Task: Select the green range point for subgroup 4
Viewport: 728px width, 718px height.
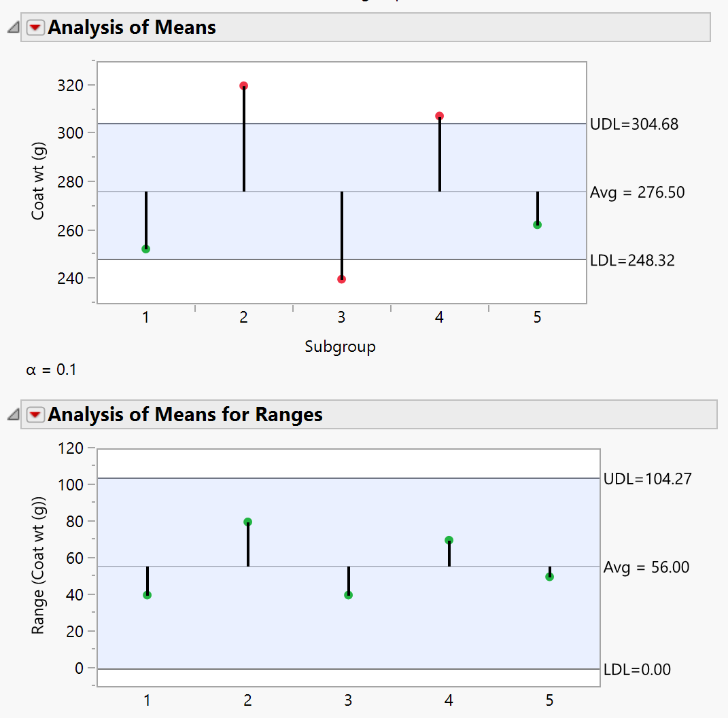Action: (449, 540)
